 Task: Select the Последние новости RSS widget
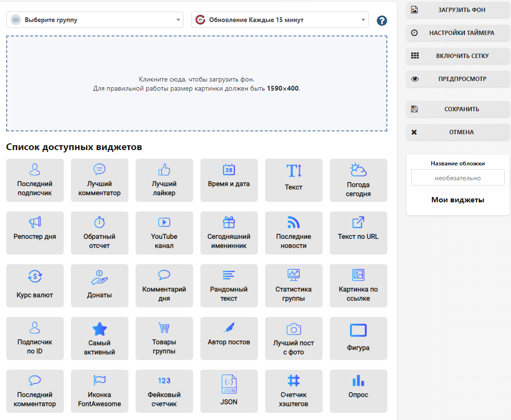293,233
